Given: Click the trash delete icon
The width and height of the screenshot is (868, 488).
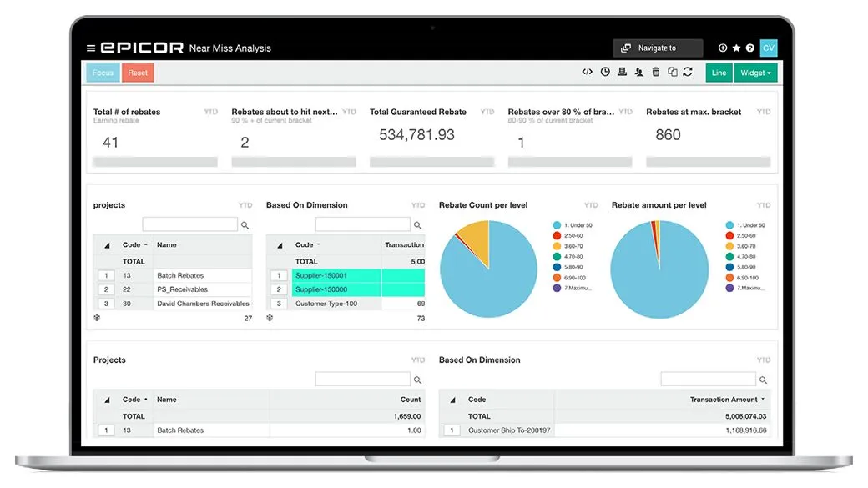Looking at the screenshot, I should (x=656, y=73).
